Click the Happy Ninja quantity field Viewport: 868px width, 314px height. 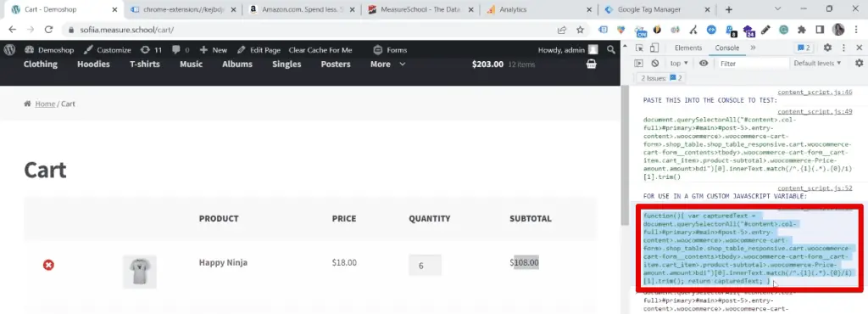click(x=426, y=266)
